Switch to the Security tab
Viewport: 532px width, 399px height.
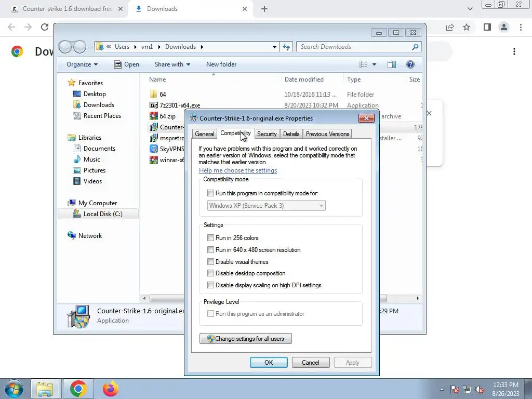(267, 134)
